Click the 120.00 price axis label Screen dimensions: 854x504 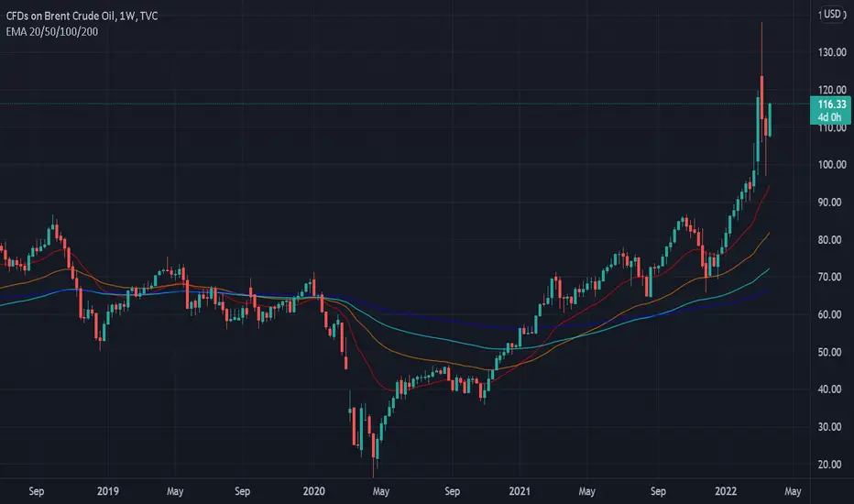coord(832,90)
